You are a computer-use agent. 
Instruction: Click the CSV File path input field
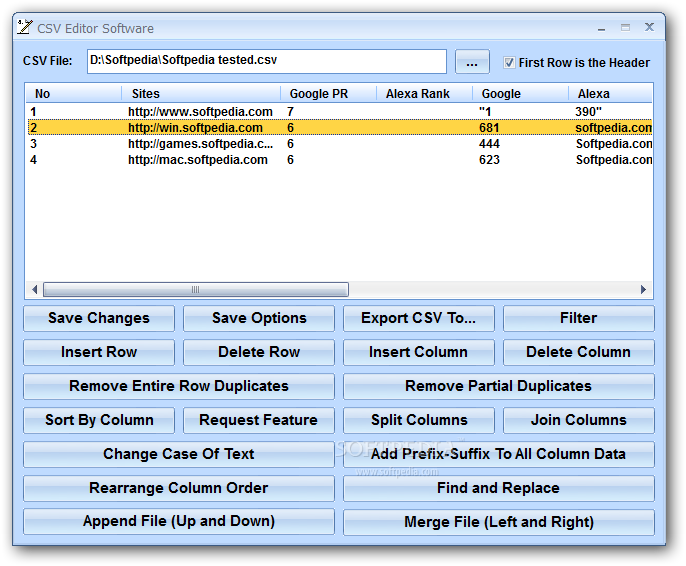[x=266, y=61]
